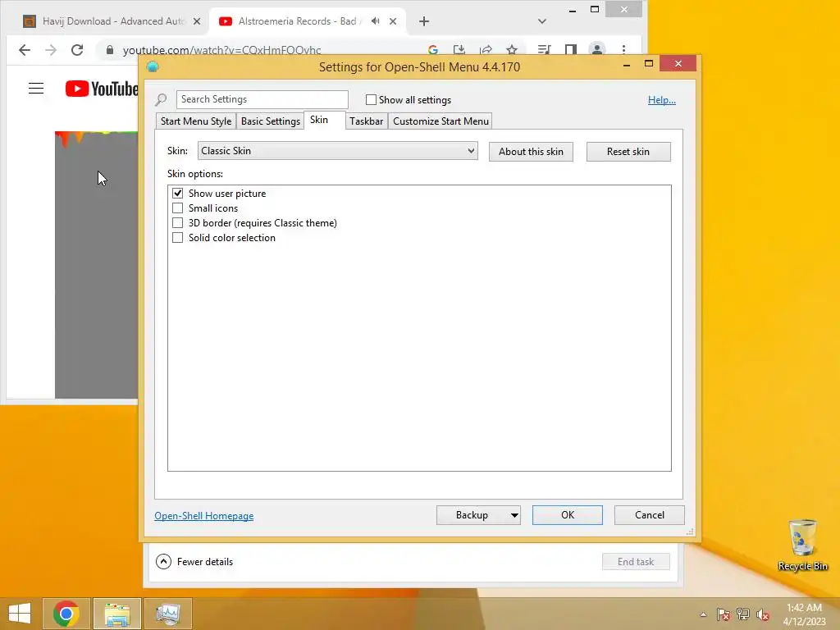Reload the YouTube page
Image resolution: width=840 pixels, height=630 pixels.
[x=77, y=50]
